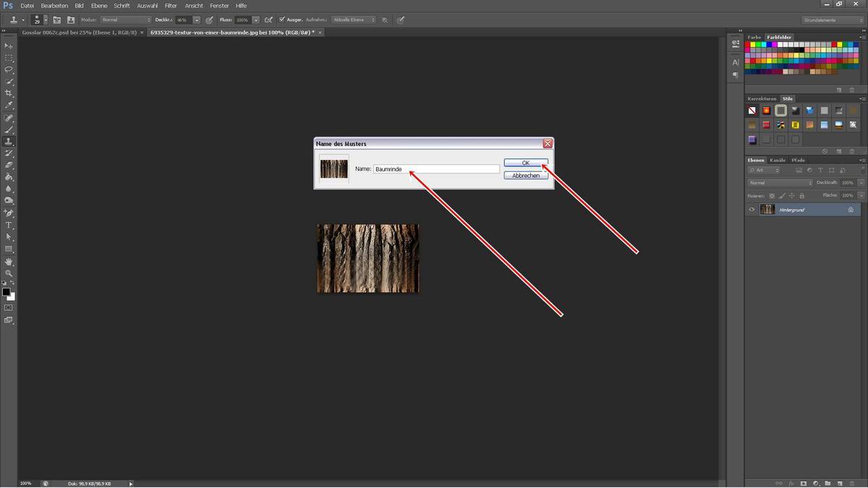Open the Modus Normal dropdown
This screenshot has width=868, height=488.
125,20
